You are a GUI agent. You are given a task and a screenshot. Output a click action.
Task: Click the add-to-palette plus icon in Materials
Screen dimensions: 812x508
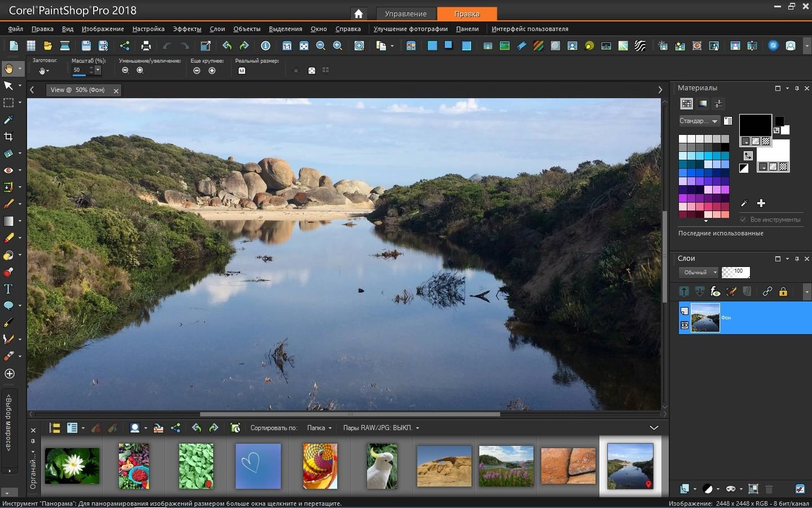761,203
